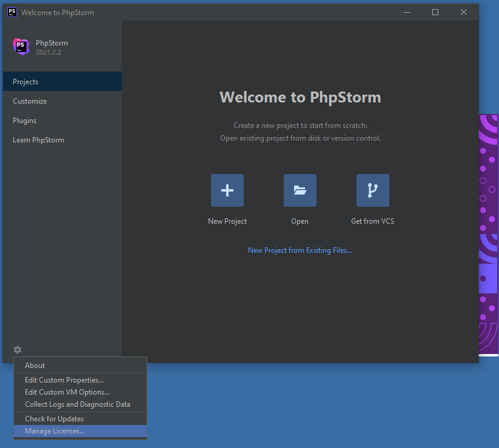
Task: Choose About from the popup menu
Action: [80, 366]
